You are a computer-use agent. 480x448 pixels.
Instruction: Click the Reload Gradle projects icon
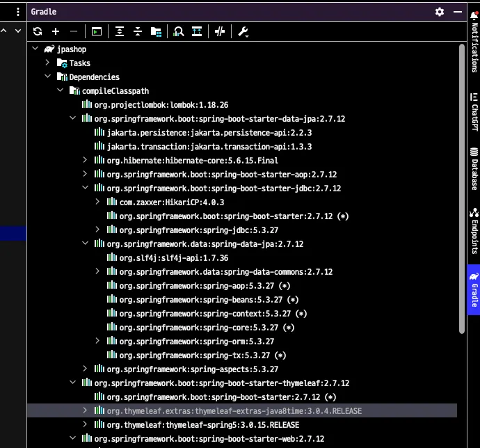coord(38,31)
